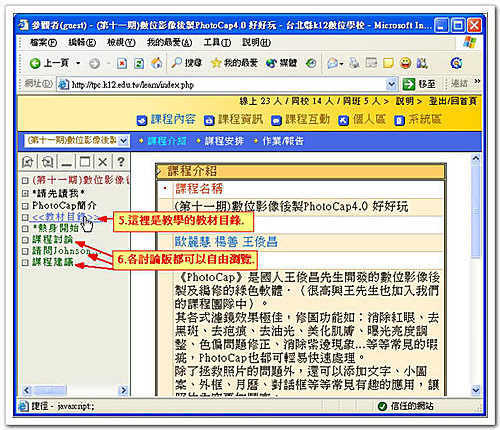Open the 檢視(V) menu
The image size is (500, 430).
121,42
